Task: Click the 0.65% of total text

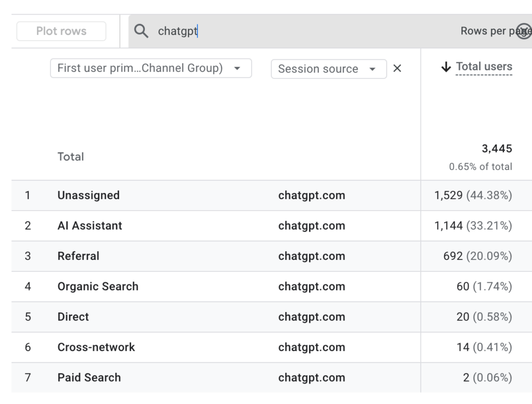Action: tap(481, 167)
